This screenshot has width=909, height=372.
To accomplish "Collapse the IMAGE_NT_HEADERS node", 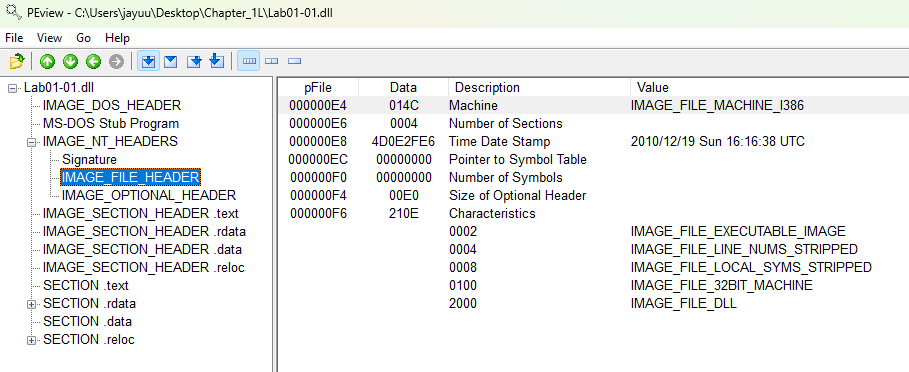I will 31,142.
